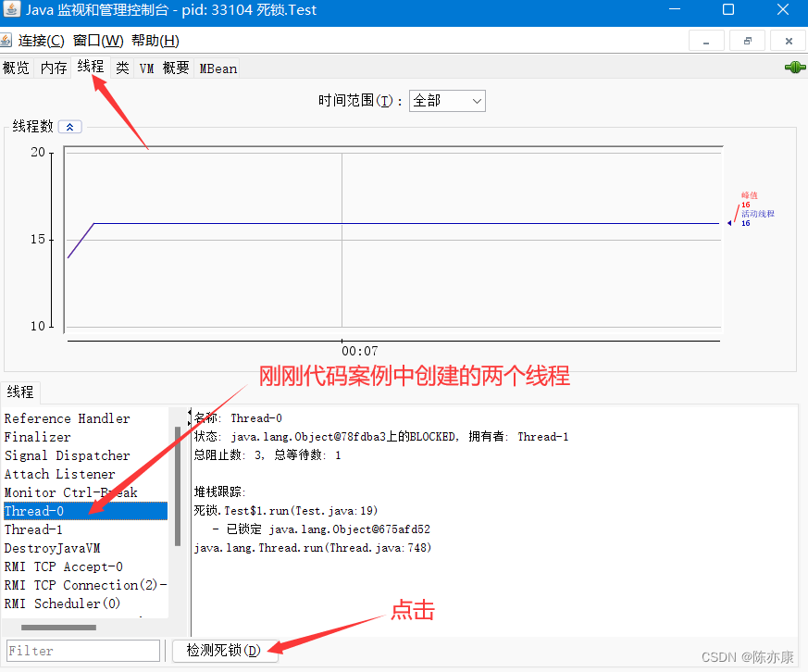This screenshot has height=672, width=808.
Task: Click the Thread.java:748 stack line
Action: (x=312, y=548)
